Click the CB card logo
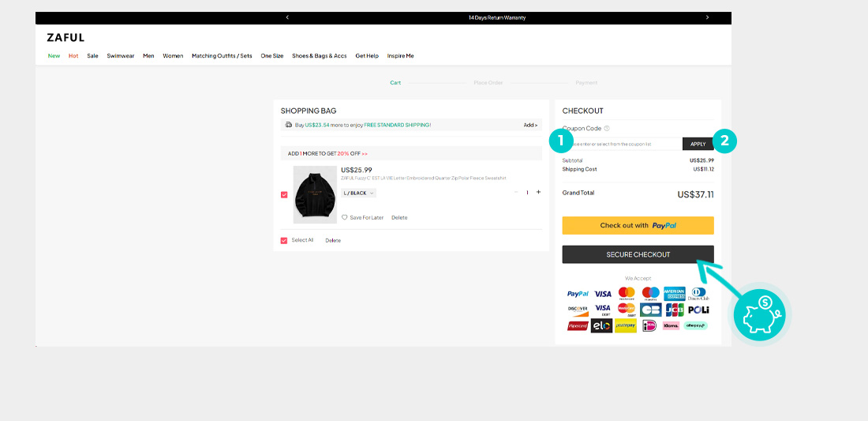The width and height of the screenshot is (868, 421). coord(650,310)
